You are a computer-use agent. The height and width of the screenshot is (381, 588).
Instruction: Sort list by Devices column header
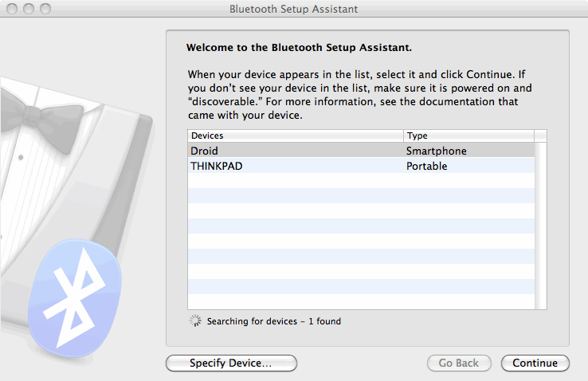295,136
